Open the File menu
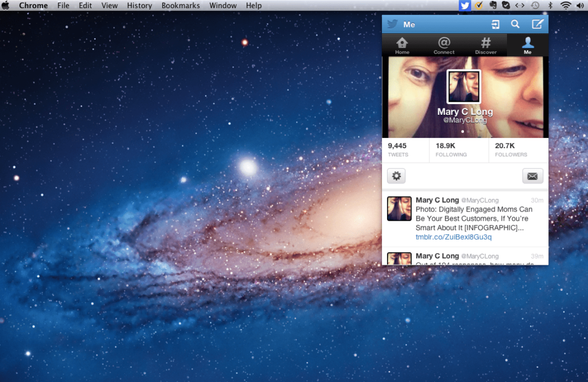 tap(63, 5)
